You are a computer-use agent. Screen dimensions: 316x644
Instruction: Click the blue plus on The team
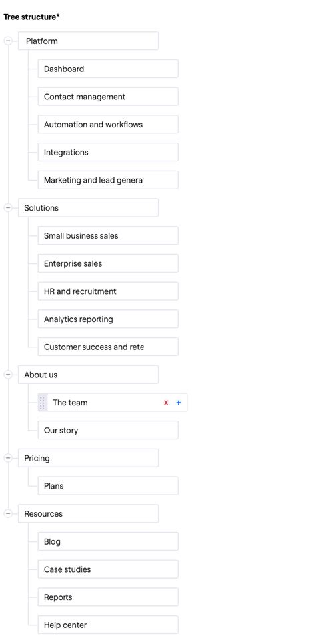[179, 403]
